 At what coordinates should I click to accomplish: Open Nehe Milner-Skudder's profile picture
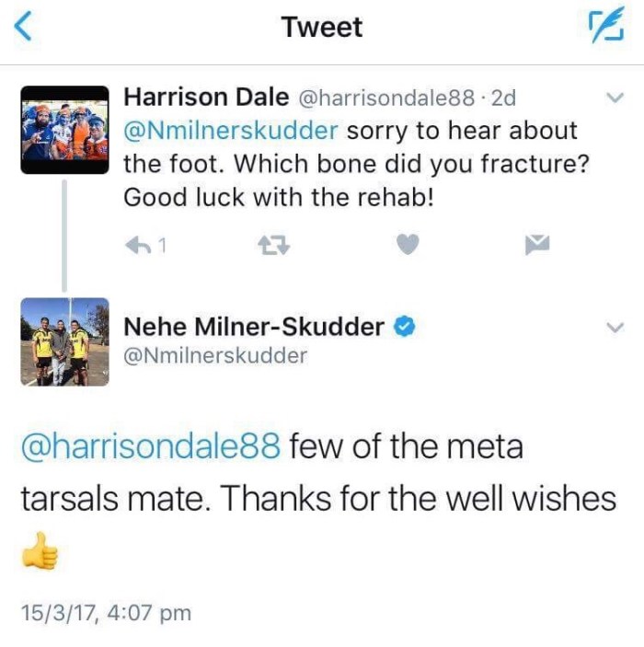(x=64, y=341)
